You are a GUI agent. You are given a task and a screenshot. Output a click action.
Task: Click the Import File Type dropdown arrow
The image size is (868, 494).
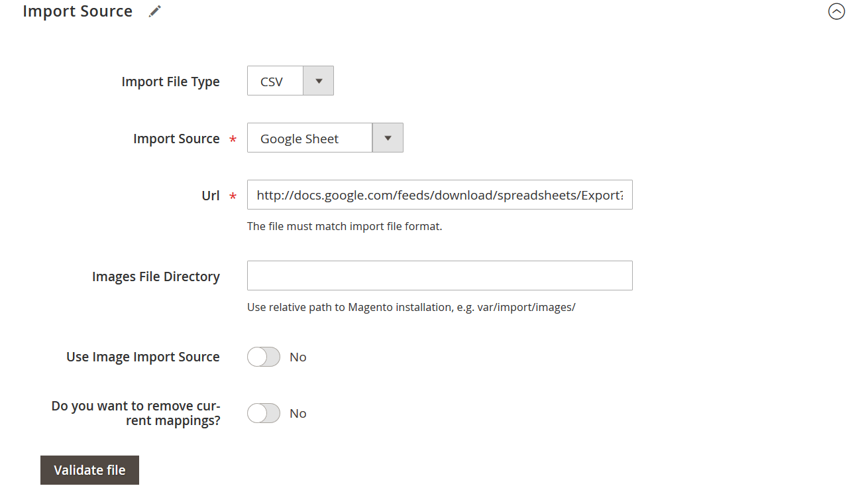pos(318,80)
